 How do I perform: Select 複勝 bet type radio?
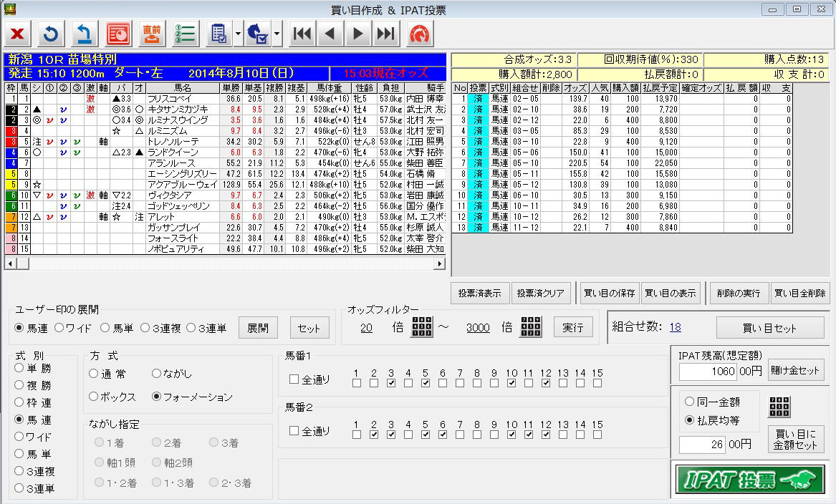(x=33, y=385)
